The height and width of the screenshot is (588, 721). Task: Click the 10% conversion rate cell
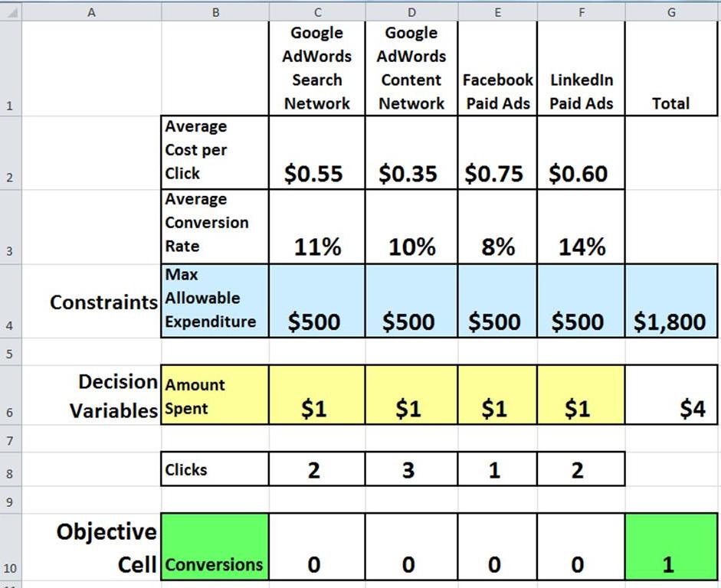click(x=411, y=227)
